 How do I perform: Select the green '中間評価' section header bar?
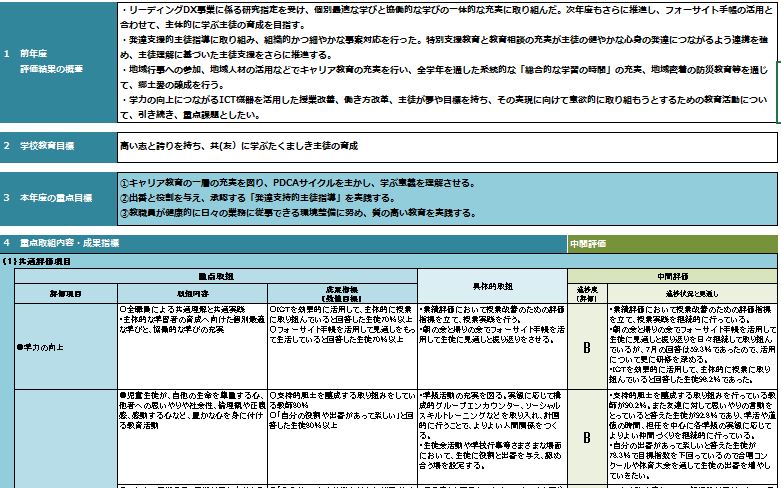point(672,243)
